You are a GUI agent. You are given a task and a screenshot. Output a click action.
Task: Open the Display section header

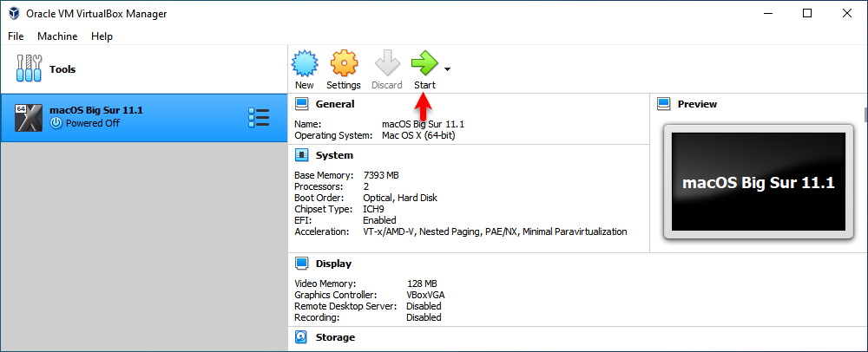point(334,264)
